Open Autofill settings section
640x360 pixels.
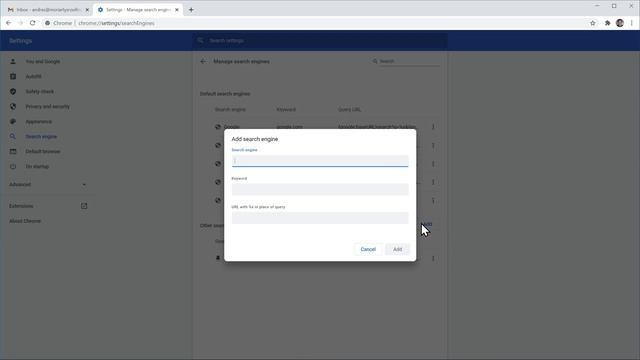[33, 77]
